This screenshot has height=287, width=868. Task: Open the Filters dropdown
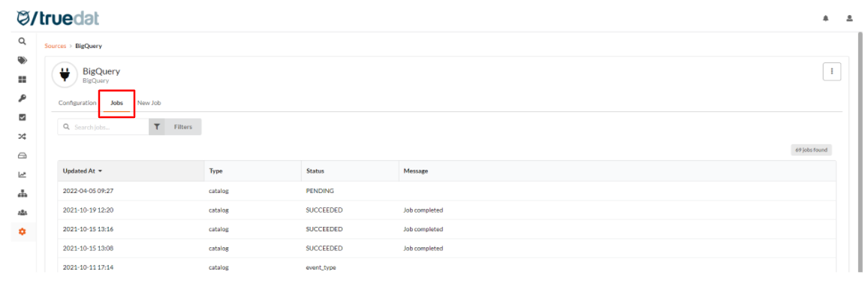[x=175, y=127]
